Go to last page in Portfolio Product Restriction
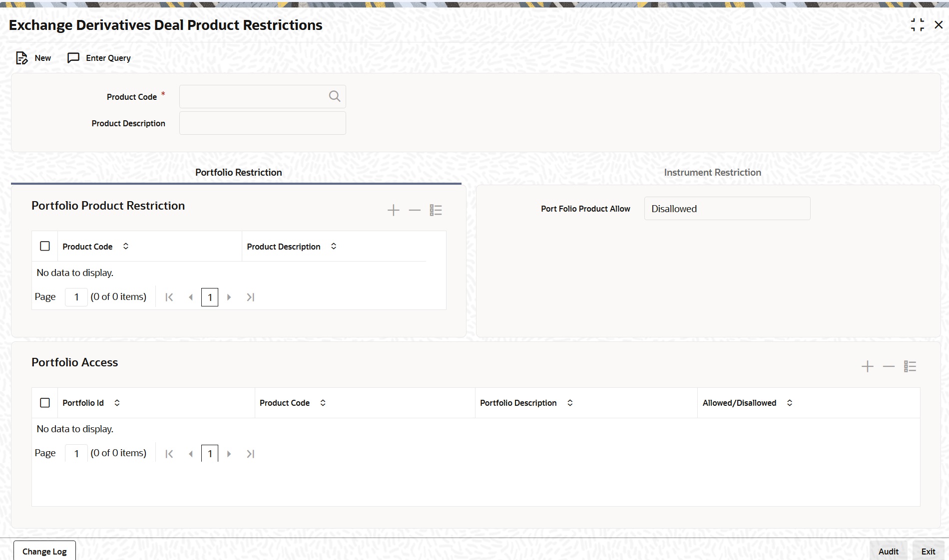This screenshot has width=949, height=560. 250,297
